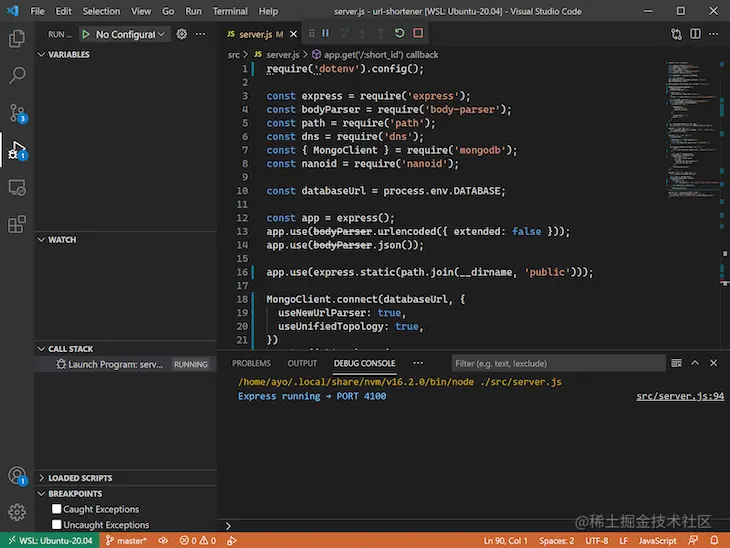Enable the Uncaught Exceptions breakpoint checkbox
Viewport: 730px width, 548px height.
tap(57, 524)
